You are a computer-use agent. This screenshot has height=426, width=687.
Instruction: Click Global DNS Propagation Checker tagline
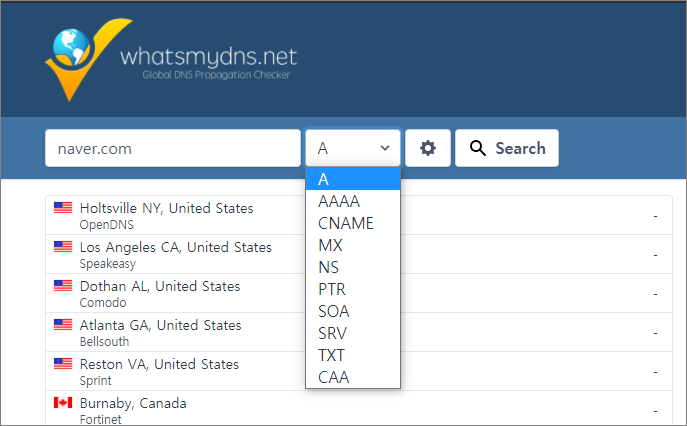tap(216, 75)
